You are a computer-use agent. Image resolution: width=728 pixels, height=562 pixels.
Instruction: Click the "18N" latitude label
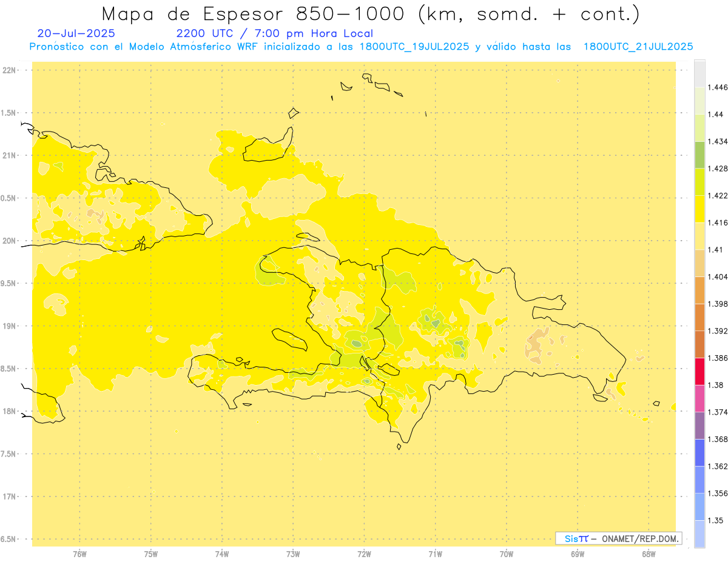click(8, 411)
